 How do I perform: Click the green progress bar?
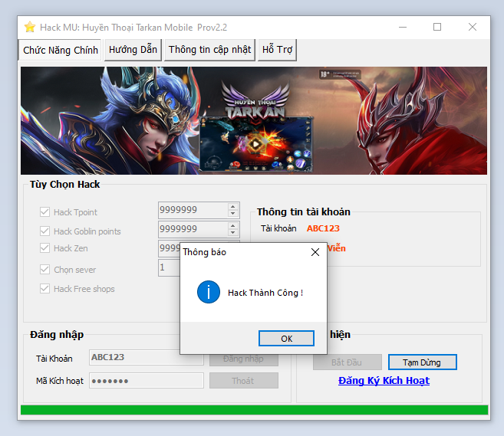point(254,410)
